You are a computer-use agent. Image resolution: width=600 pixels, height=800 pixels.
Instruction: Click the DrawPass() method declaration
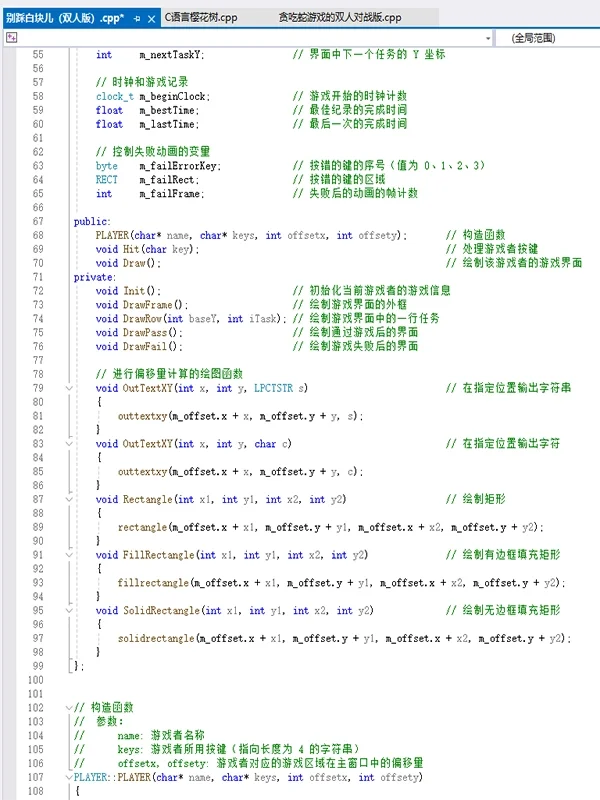(139, 333)
